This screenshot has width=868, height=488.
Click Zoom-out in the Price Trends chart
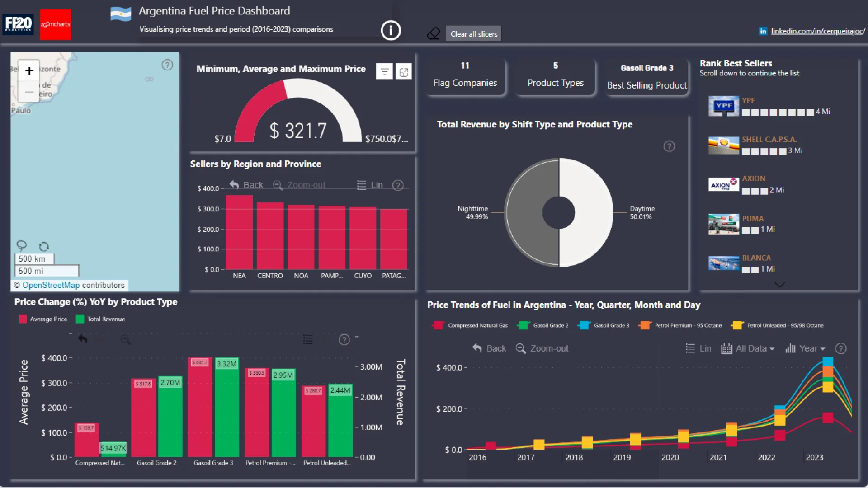point(542,348)
